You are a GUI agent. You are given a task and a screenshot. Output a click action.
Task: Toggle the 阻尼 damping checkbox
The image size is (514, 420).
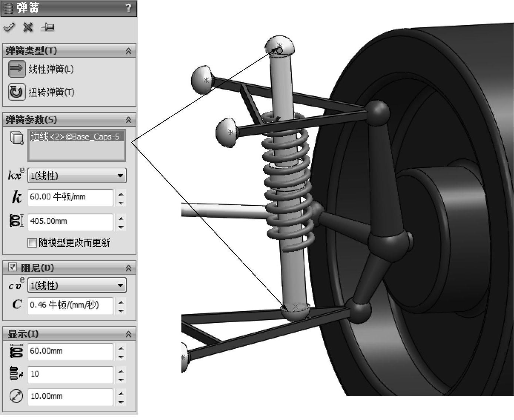coord(13,267)
